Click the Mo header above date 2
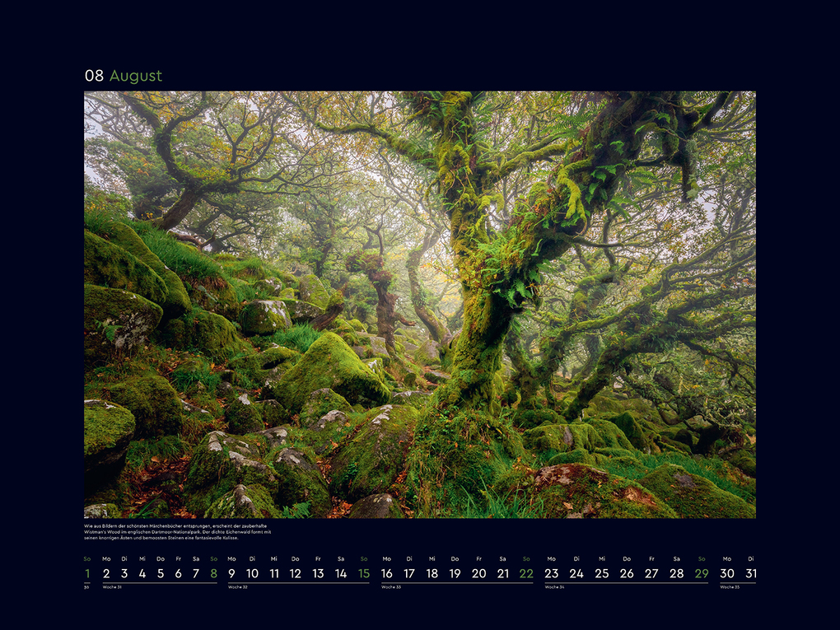This screenshot has height=630, width=840. 107,558
